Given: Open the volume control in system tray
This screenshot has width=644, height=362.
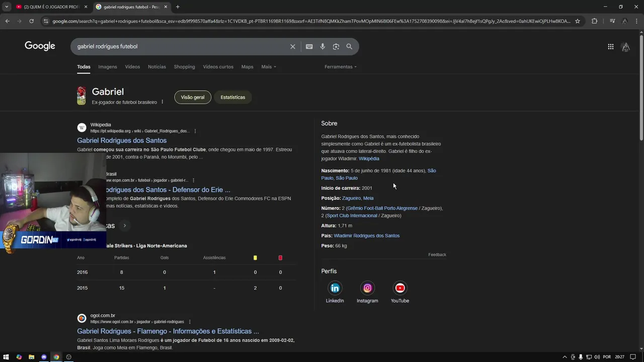Looking at the screenshot, I should pos(597,357).
